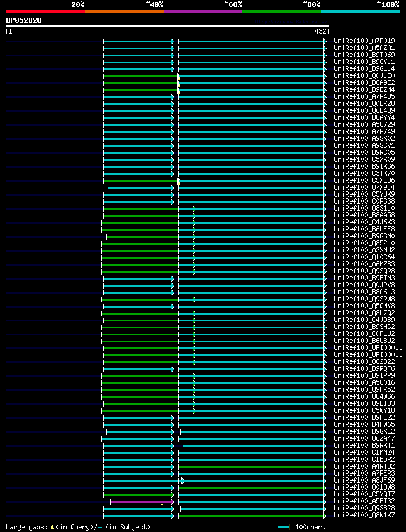Screen dimensions: 406x532
Task: Click the UniRef100_Q01DW8 hit name
Action: pyautogui.click(x=364, y=488)
